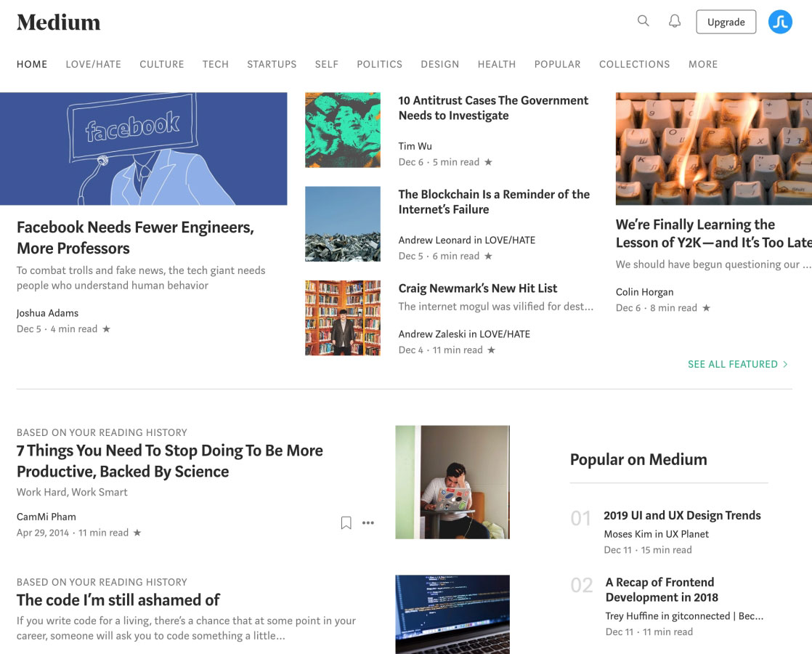
Task: Open the code screen laptop thumbnail
Action: tap(452, 615)
